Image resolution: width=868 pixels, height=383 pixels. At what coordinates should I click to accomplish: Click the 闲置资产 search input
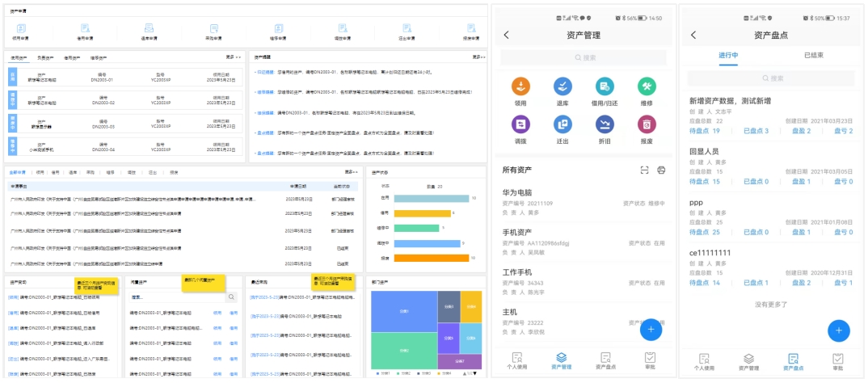pyautogui.click(x=175, y=297)
